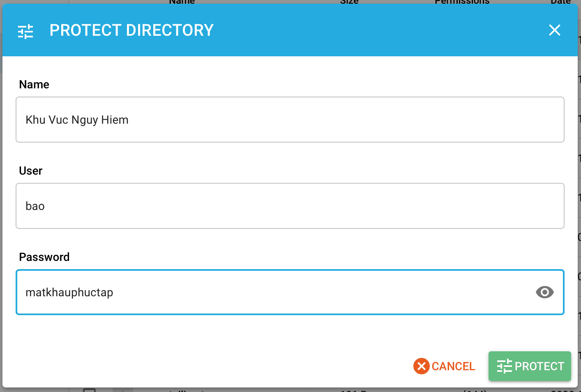
Task: Click the sliders icon in the dialog header
Action: [25, 30]
